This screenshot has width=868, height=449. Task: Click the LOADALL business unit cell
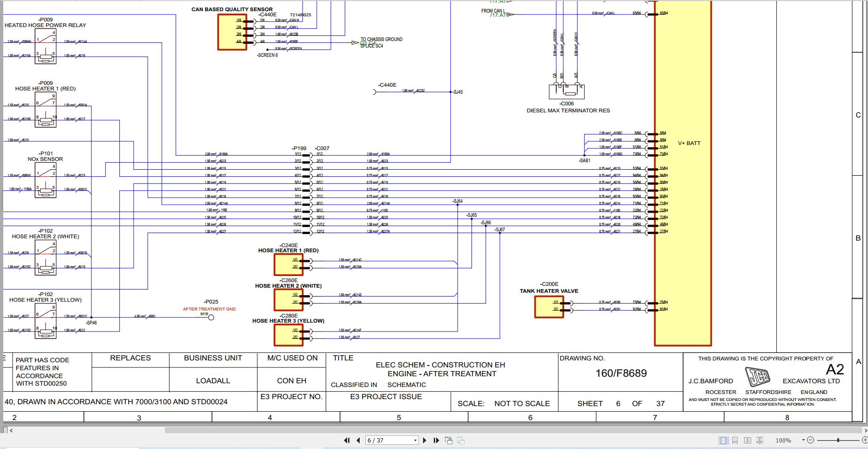pos(213,381)
